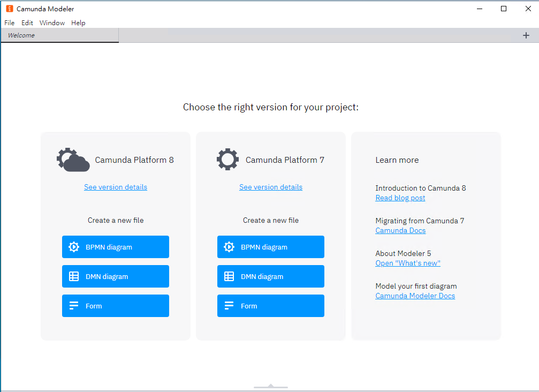539x392 pixels.
Task: Click the Migrating from Camunda 7 text
Action: click(420, 221)
